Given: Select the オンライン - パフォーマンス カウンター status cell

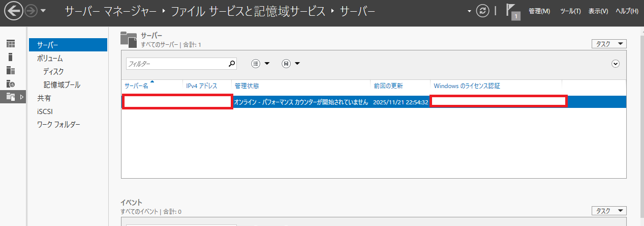Looking at the screenshot, I should point(301,102).
